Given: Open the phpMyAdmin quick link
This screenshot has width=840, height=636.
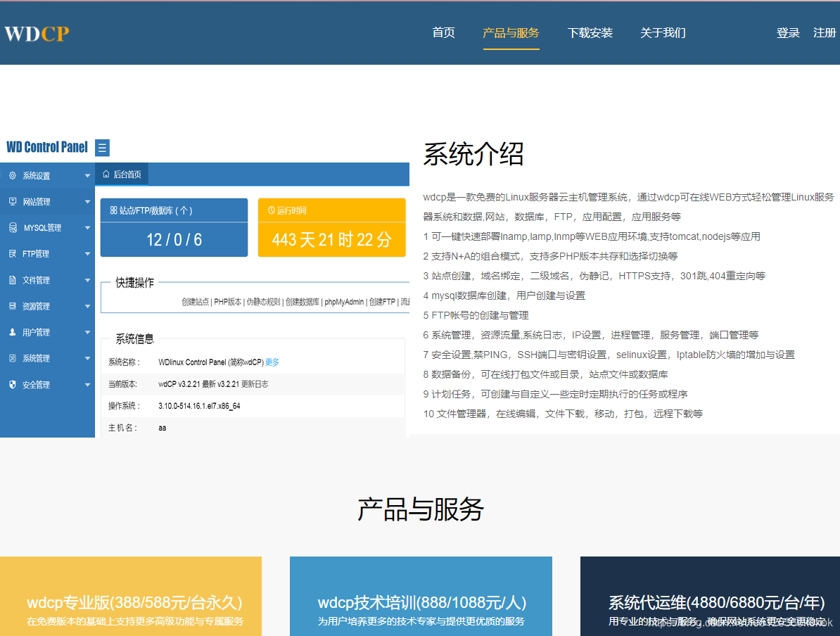Looking at the screenshot, I should [344, 302].
